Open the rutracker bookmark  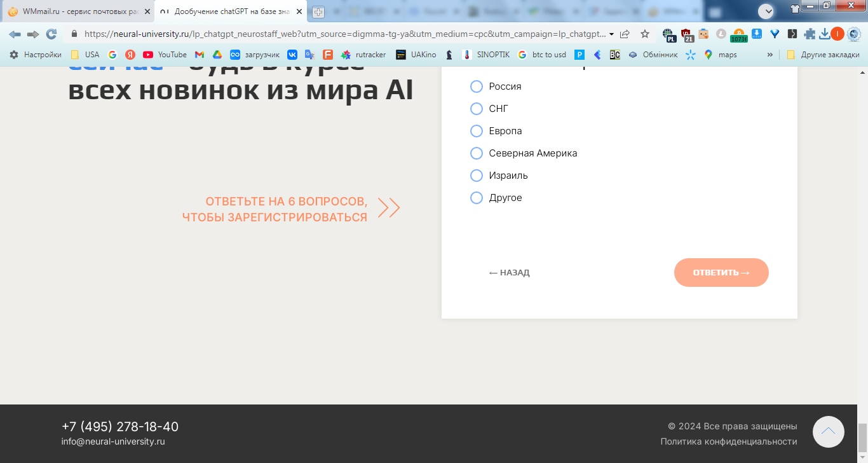pos(363,55)
